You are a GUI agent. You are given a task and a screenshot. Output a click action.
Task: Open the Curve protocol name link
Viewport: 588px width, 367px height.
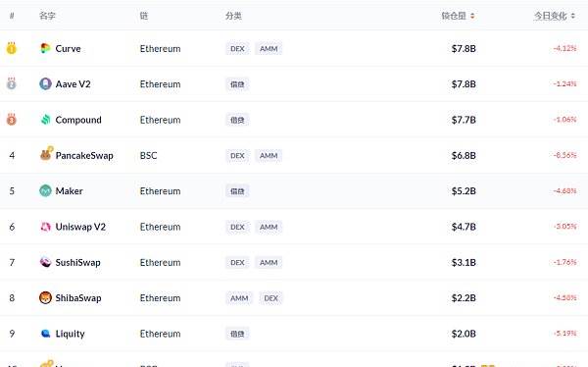(x=68, y=48)
